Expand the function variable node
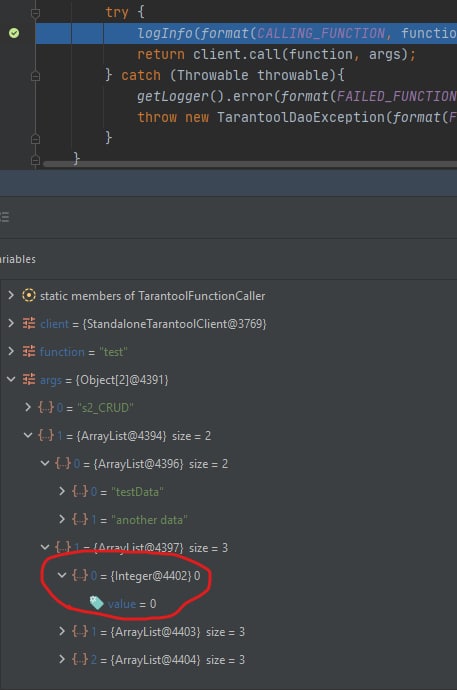The height and width of the screenshot is (690, 457). click(11, 351)
